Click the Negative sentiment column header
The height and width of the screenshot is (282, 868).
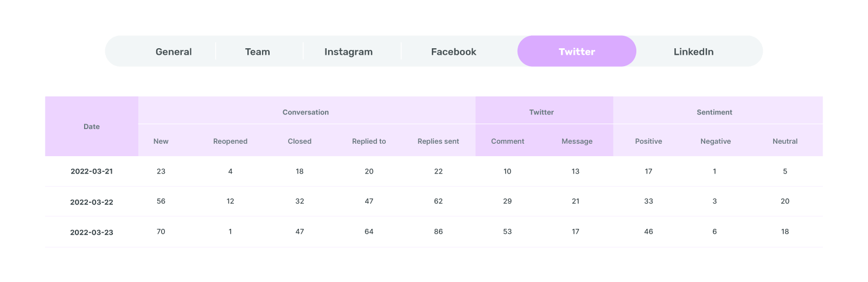[x=716, y=141]
